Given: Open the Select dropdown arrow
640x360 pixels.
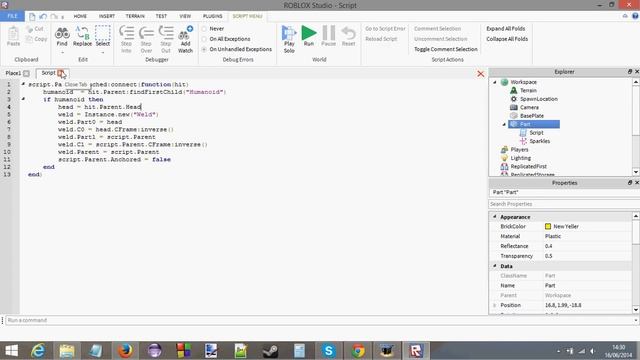Looking at the screenshot, I should (x=102, y=53).
